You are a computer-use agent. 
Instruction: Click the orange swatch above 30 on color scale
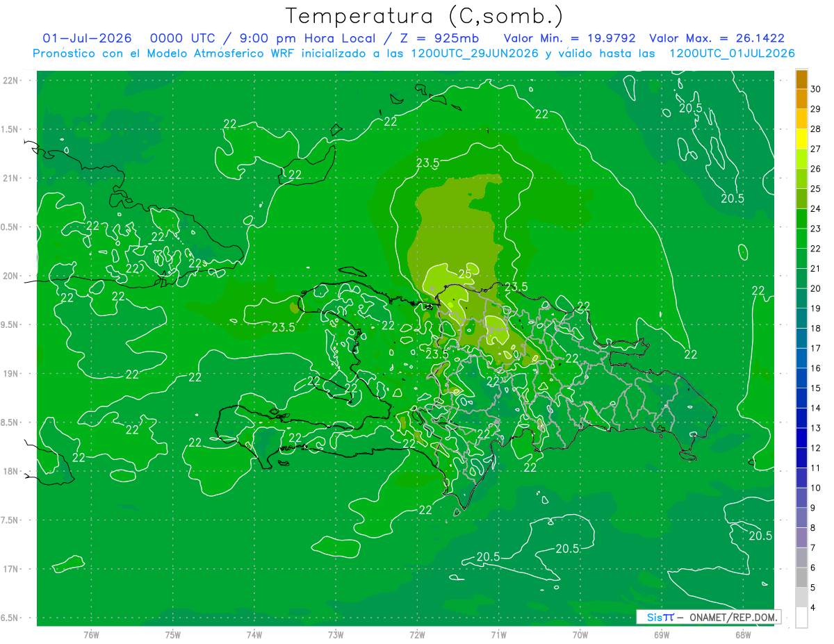coord(801,79)
